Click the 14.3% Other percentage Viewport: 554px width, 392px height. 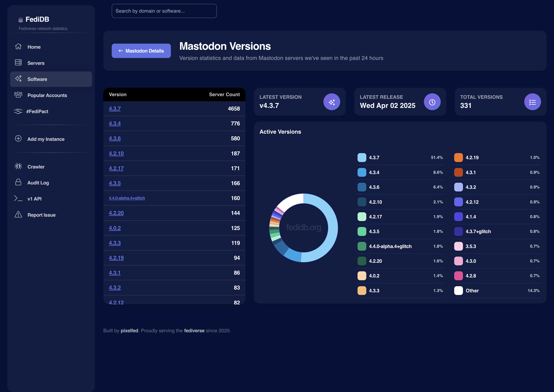tap(534, 291)
